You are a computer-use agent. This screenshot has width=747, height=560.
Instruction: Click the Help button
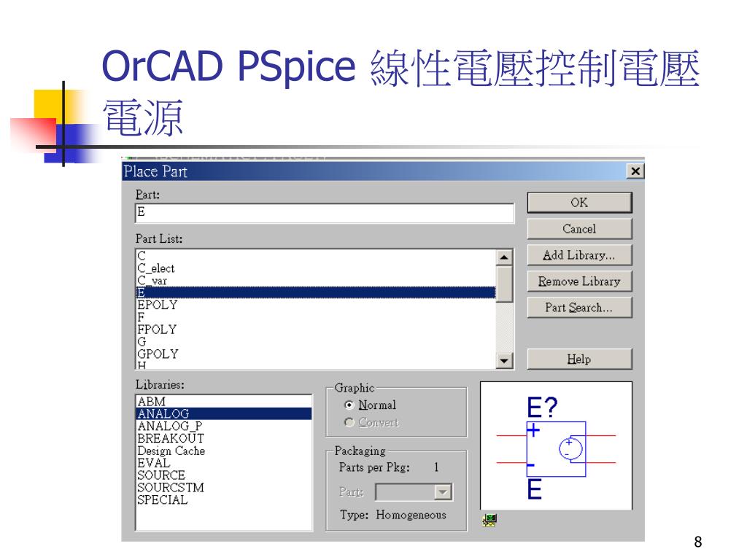tap(579, 359)
